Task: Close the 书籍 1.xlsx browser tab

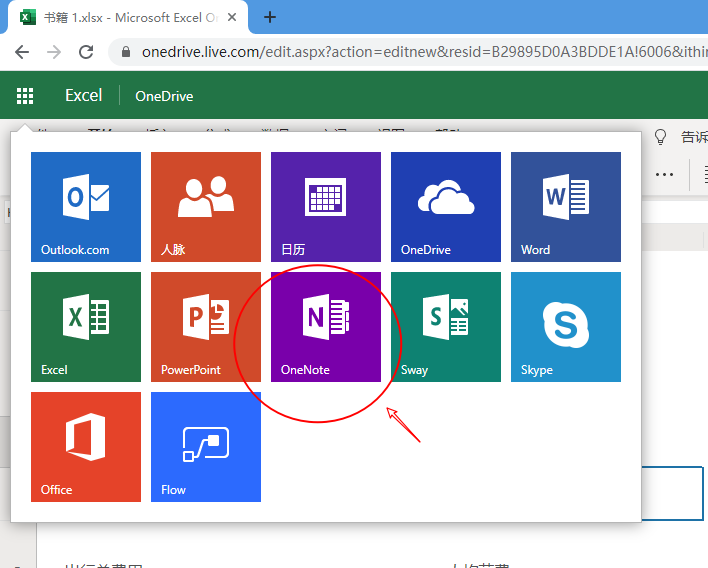Action: (x=232, y=18)
